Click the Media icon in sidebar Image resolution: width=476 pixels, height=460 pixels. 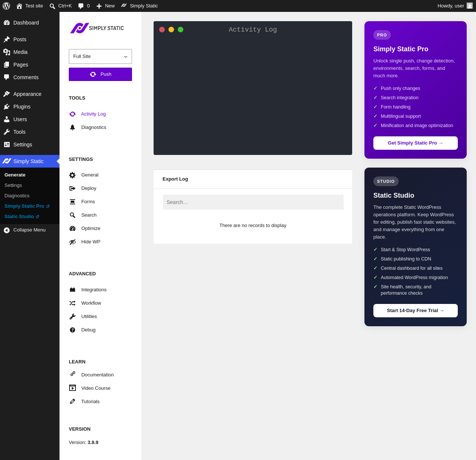[7, 52]
